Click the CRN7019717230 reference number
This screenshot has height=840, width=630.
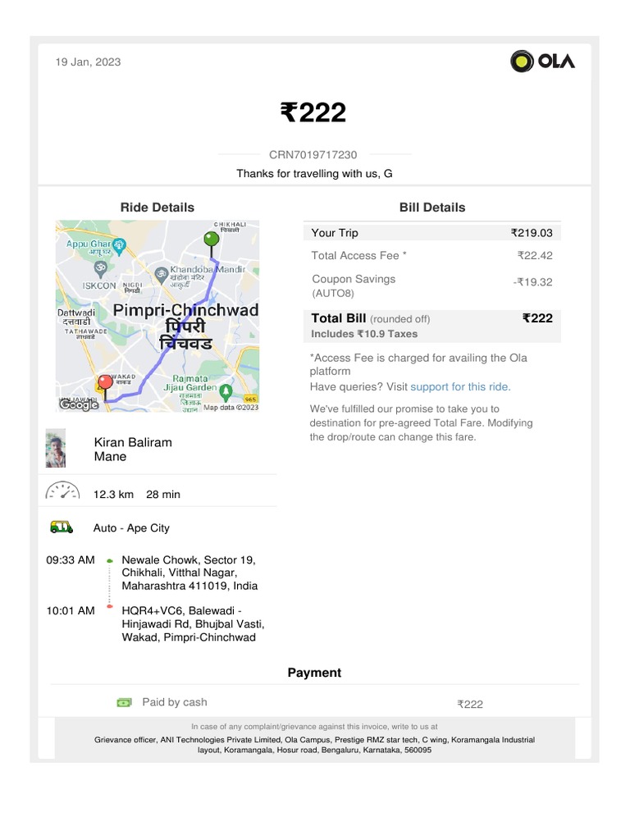(x=313, y=154)
